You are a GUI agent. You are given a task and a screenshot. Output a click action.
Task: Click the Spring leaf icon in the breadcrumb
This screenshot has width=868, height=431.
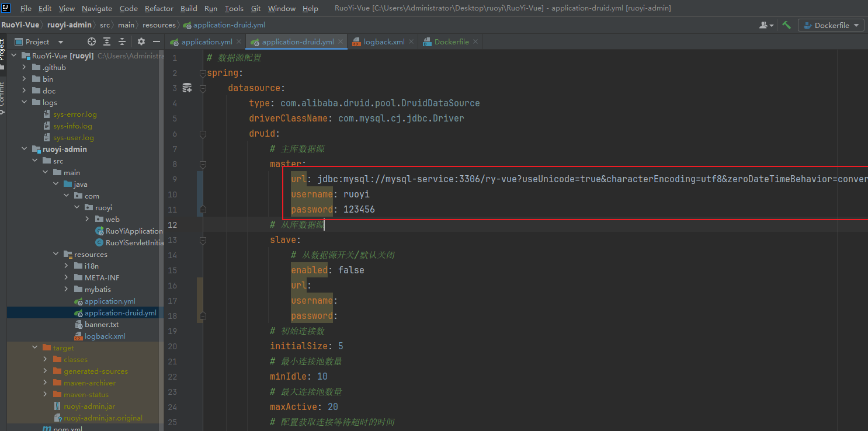[x=187, y=25]
